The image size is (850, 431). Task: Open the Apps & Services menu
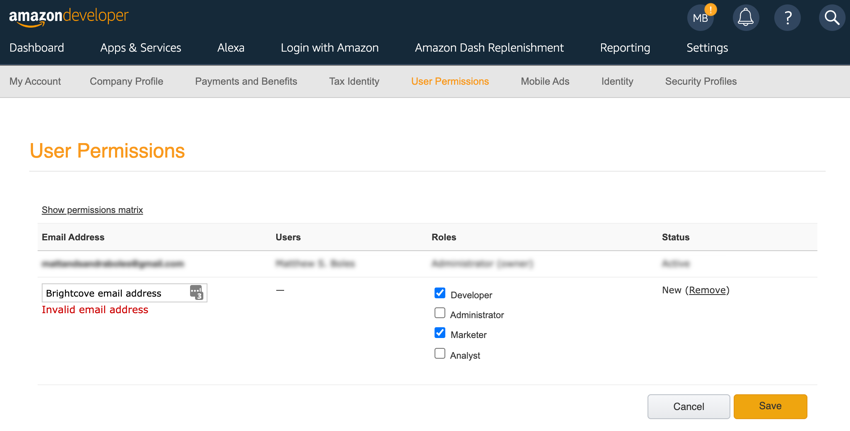[x=140, y=48]
